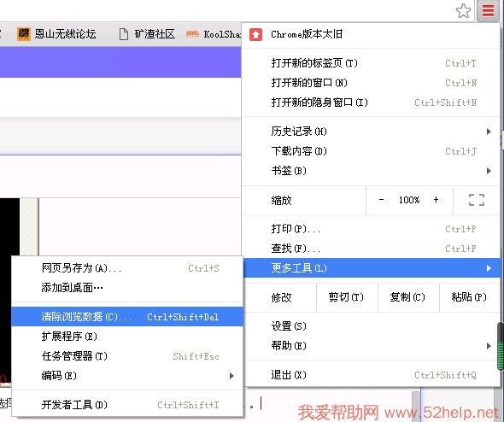Click the 恩山无线论坛 bookmark icon
504x422 pixels.
[x=23, y=34]
